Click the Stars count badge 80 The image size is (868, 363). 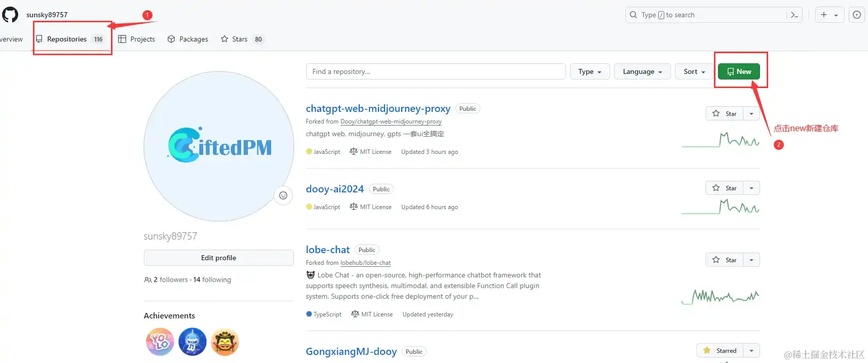point(258,39)
